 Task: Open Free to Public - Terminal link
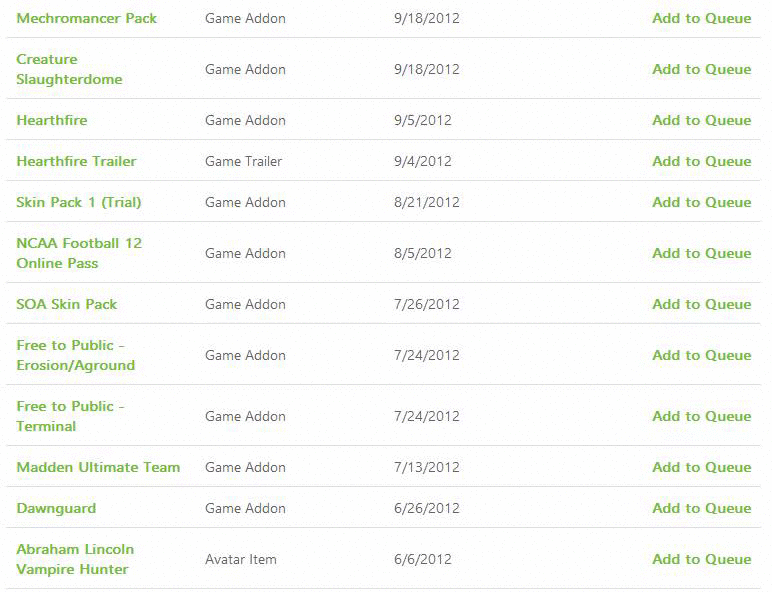(70, 416)
